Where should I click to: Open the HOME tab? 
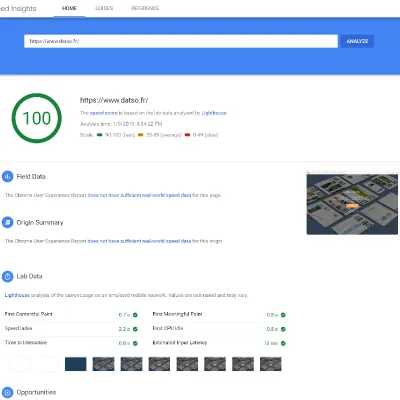69,8
